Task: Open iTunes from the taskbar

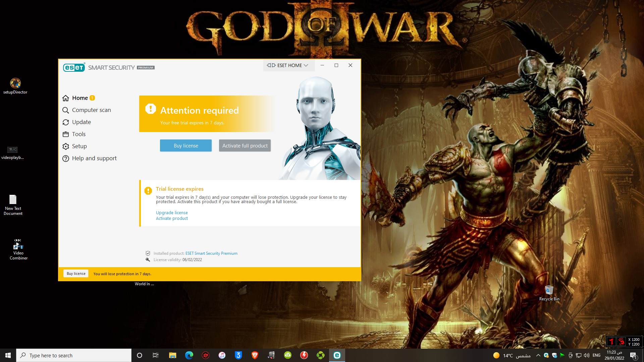Action: click(222, 355)
